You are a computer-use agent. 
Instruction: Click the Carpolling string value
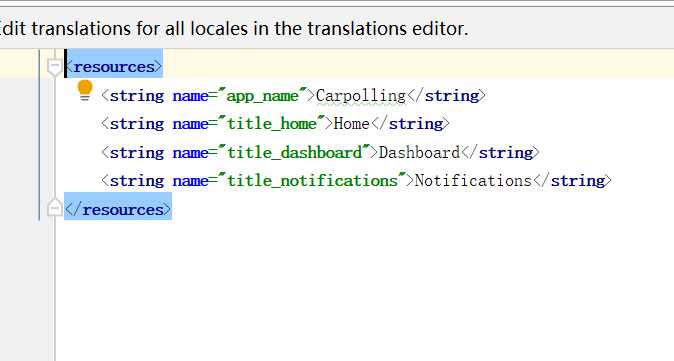(x=361, y=96)
